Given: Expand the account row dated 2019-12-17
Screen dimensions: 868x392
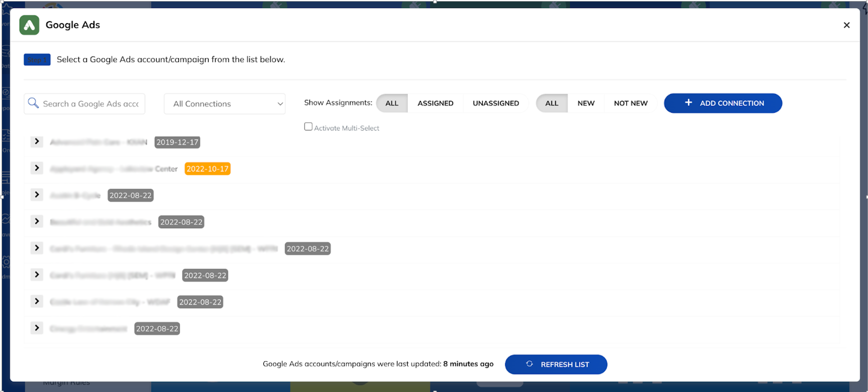Looking at the screenshot, I should 37,141.
